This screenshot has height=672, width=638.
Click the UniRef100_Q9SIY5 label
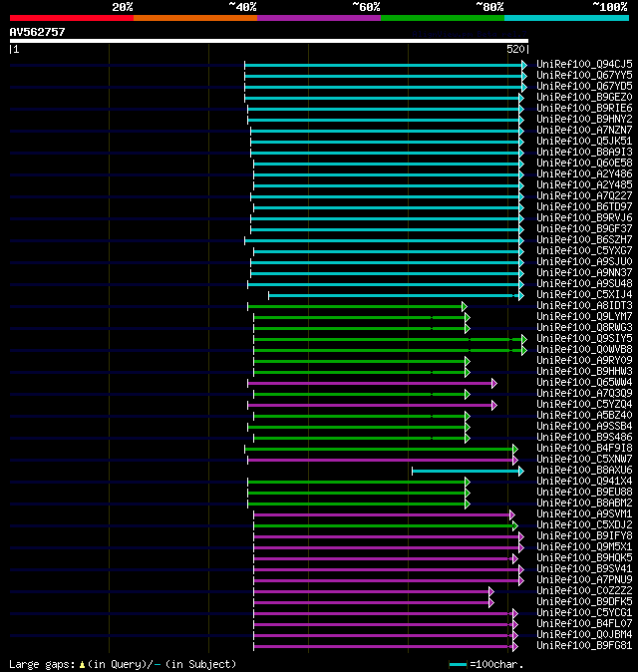click(x=584, y=339)
